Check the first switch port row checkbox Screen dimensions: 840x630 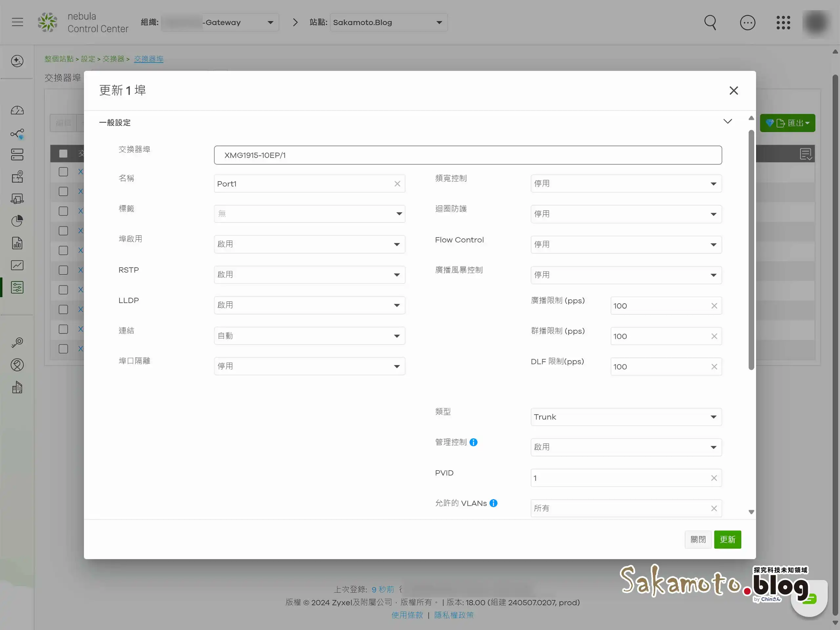(x=63, y=172)
